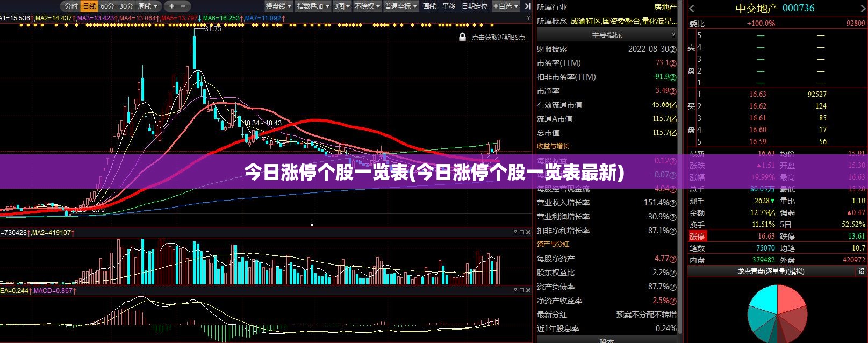Click 设 settings button for 龙虎看盘
The image size is (868, 343).
(862, 272)
